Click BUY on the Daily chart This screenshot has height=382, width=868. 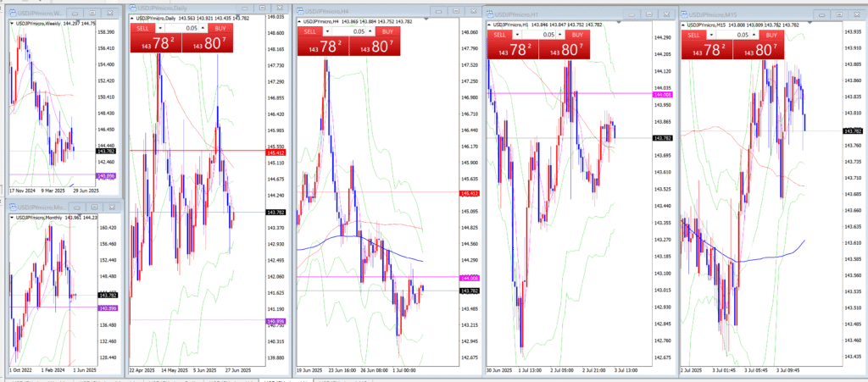(x=220, y=28)
